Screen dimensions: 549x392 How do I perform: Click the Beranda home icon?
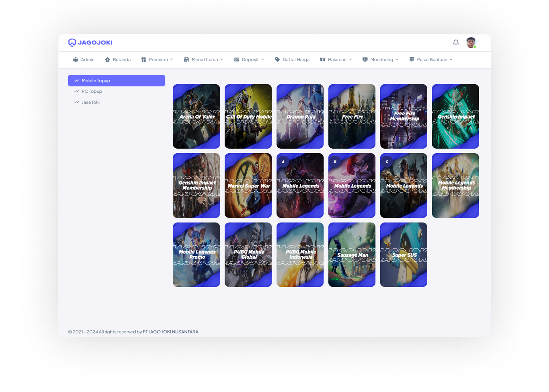[107, 60]
